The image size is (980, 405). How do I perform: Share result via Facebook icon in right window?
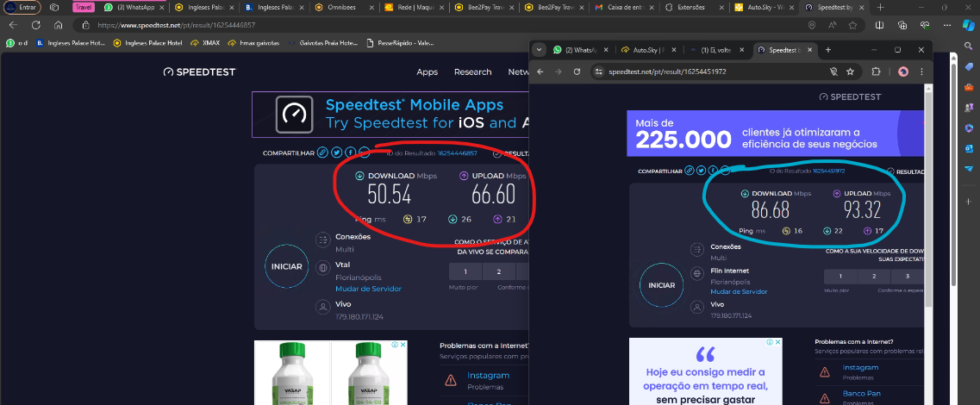pyautogui.click(x=715, y=171)
